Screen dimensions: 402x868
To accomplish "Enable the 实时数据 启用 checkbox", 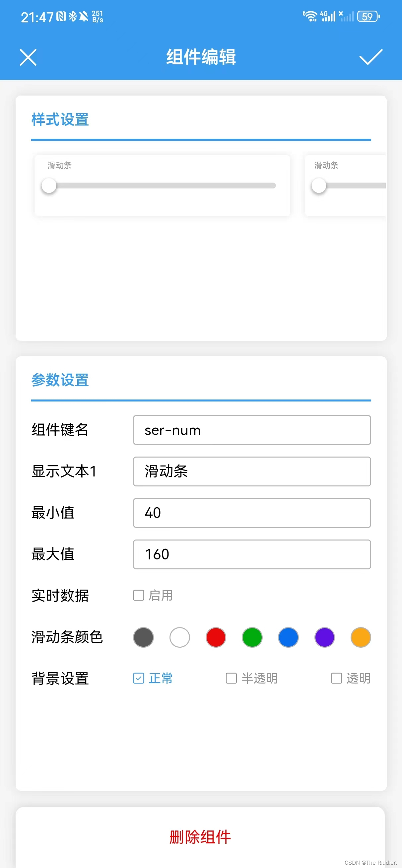I will (x=139, y=595).
